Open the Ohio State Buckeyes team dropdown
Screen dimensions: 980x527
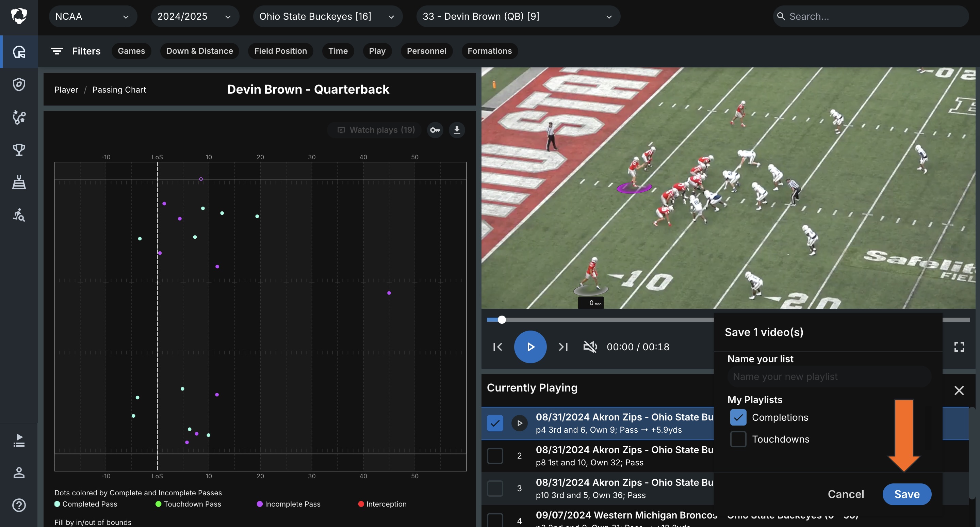[x=328, y=16]
